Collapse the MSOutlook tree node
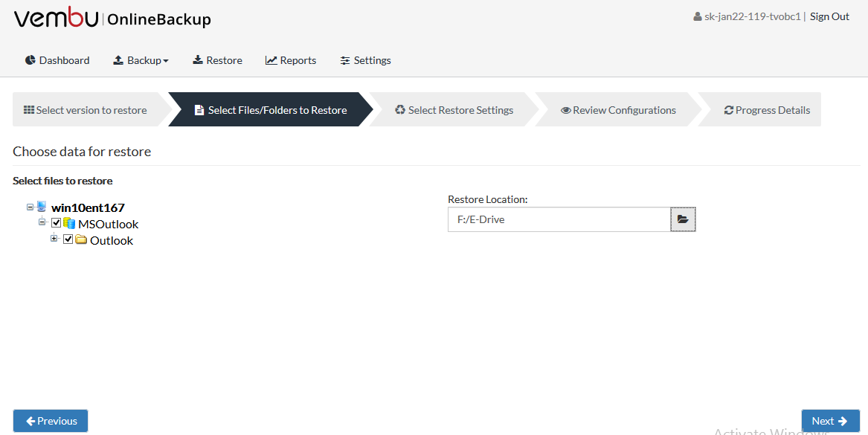 pyautogui.click(x=42, y=222)
